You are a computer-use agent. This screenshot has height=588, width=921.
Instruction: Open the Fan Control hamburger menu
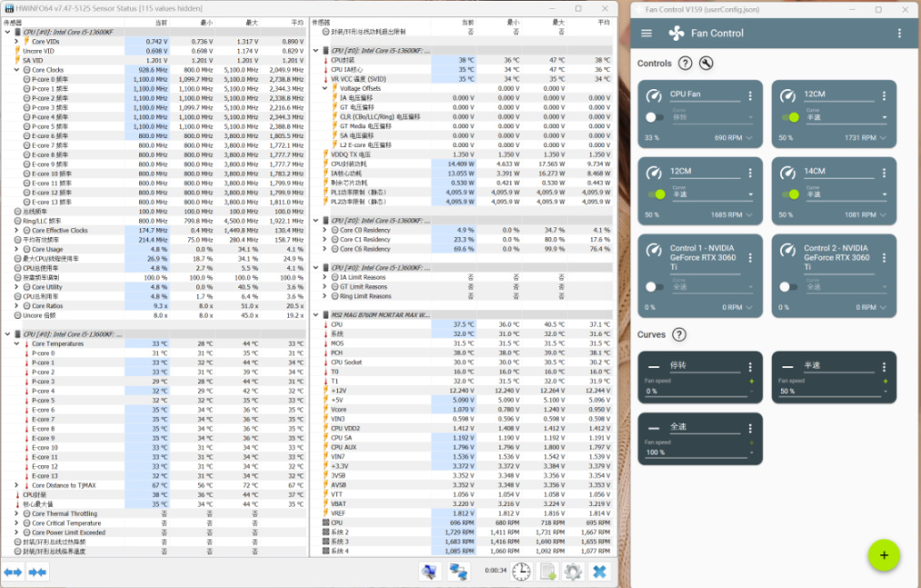(x=646, y=34)
